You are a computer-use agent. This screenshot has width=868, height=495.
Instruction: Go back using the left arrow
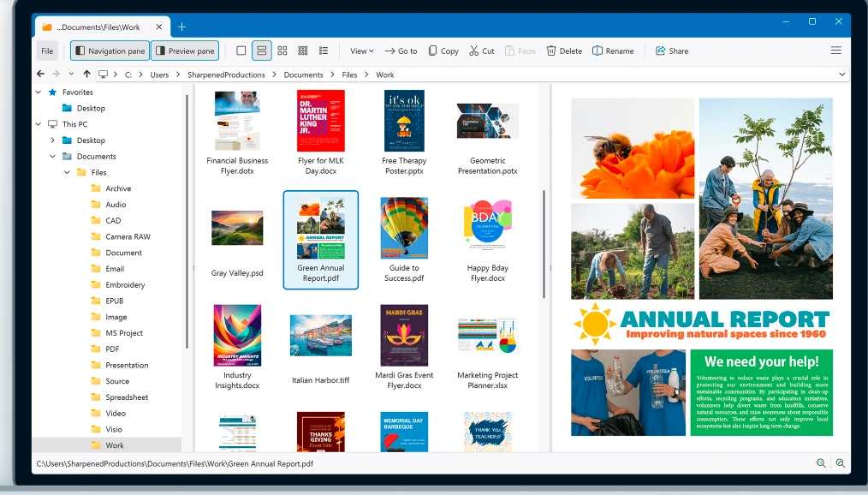coord(40,75)
